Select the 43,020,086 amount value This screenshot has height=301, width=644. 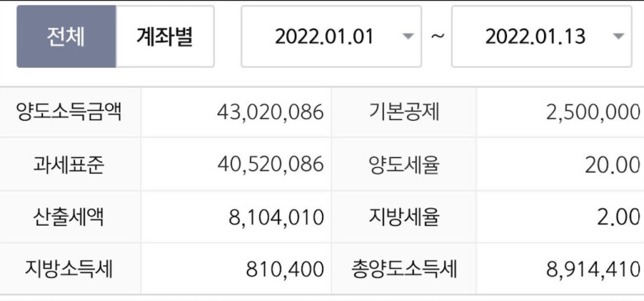click(x=270, y=112)
